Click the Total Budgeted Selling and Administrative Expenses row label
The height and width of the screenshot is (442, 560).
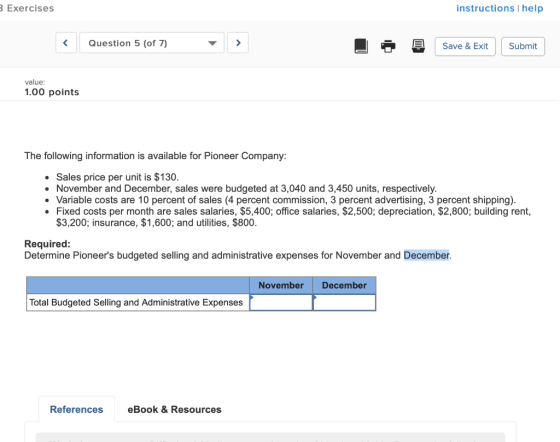tap(136, 302)
